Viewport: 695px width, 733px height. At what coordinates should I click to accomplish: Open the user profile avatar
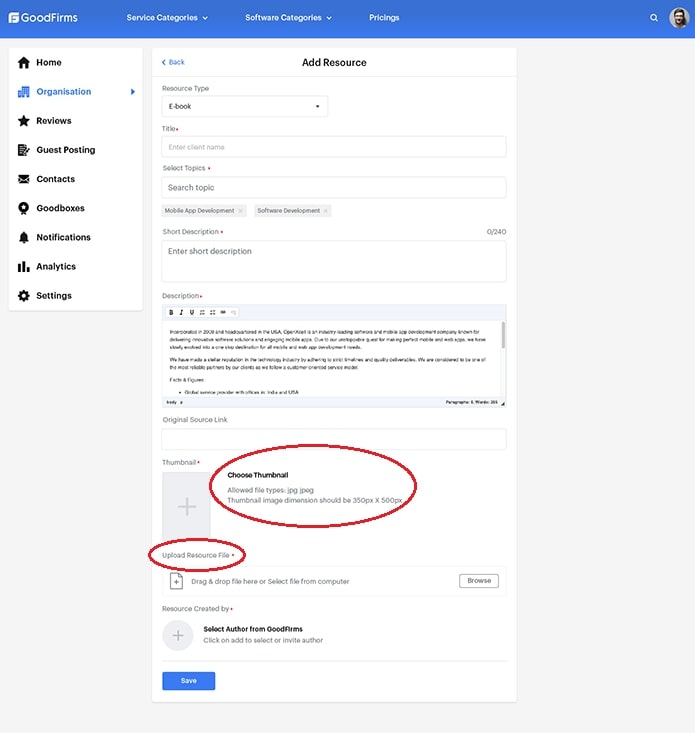tap(679, 18)
